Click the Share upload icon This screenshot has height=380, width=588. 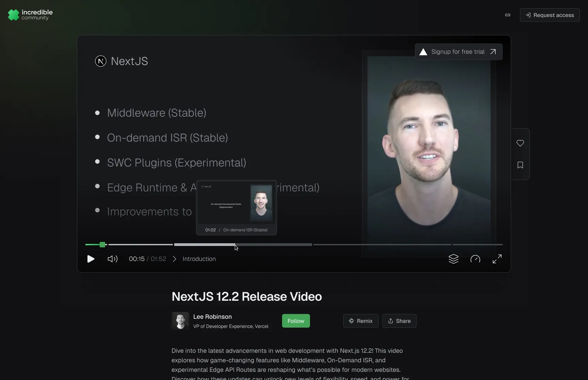(391, 321)
